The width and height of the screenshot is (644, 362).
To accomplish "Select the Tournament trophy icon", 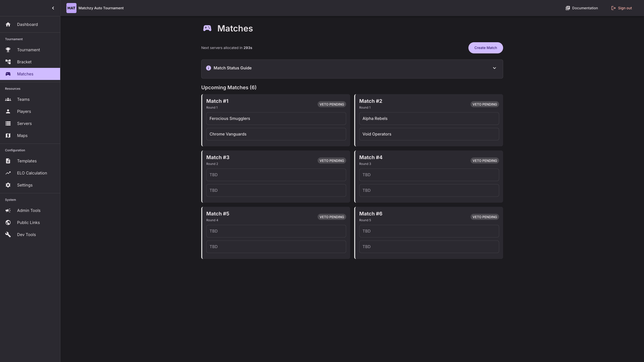I will point(8,50).
